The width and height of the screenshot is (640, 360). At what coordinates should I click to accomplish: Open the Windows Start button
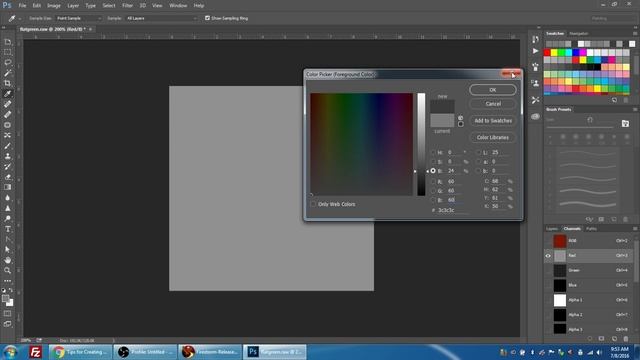coord(11,352)
